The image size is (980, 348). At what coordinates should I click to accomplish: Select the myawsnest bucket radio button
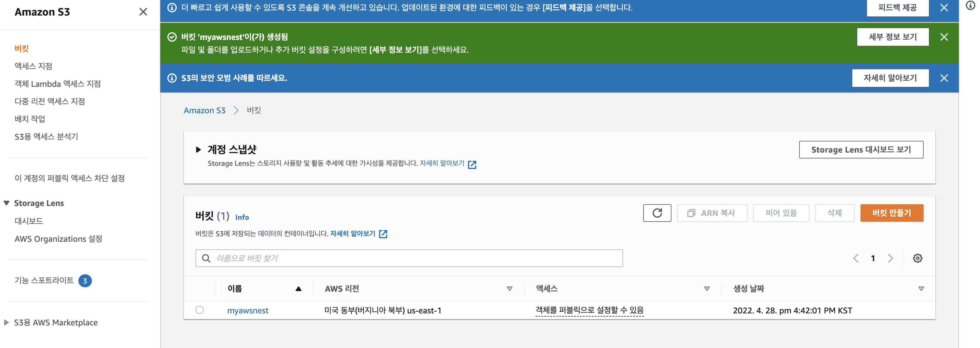click(199, 310)
